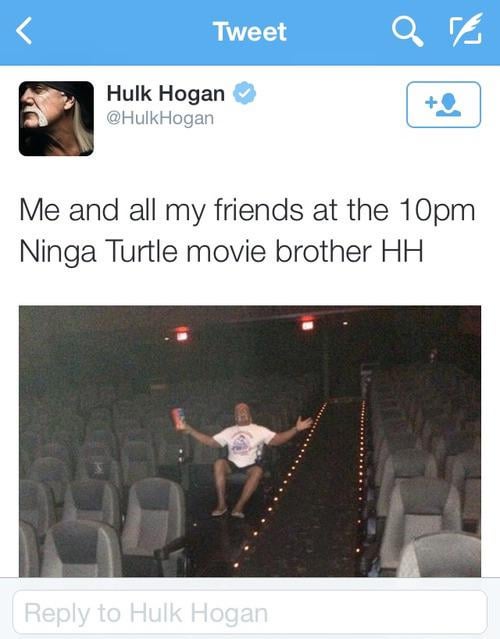This screenshot has width=500, height=639.
Task: Tap the blue verified badge
Action: (x=244, y=93)
